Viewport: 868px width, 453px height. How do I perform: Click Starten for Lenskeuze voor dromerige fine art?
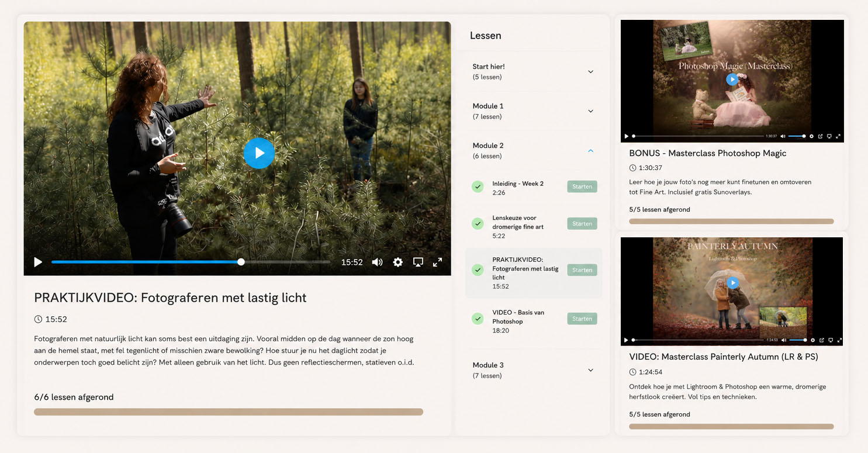pos(582,223)
